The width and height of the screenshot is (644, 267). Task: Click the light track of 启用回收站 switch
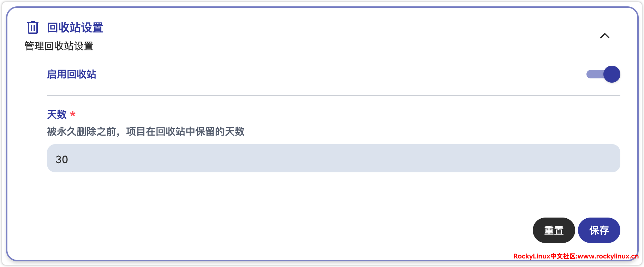point(594,74)
